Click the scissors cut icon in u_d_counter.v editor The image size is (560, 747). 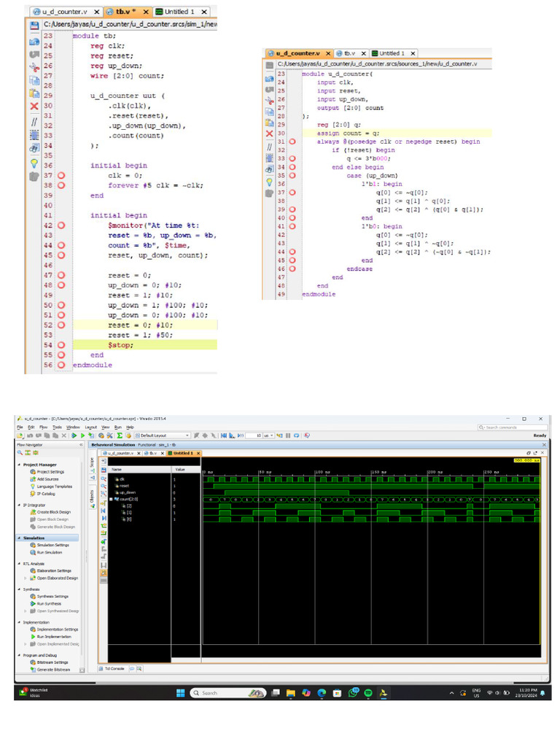[270, 101]
